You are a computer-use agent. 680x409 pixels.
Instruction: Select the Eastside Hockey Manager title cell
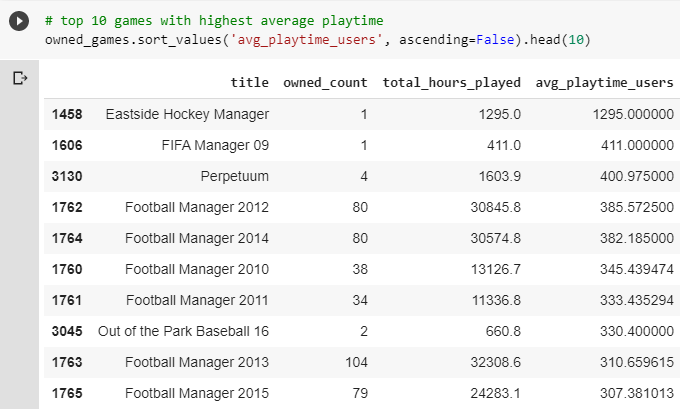[187, 114]
